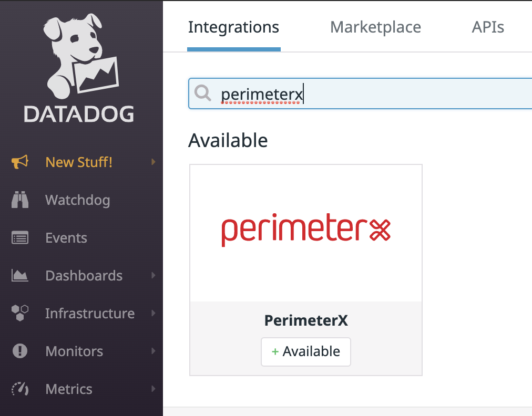Expand the Metrics submenu chevron

click(x=153, y=389)
